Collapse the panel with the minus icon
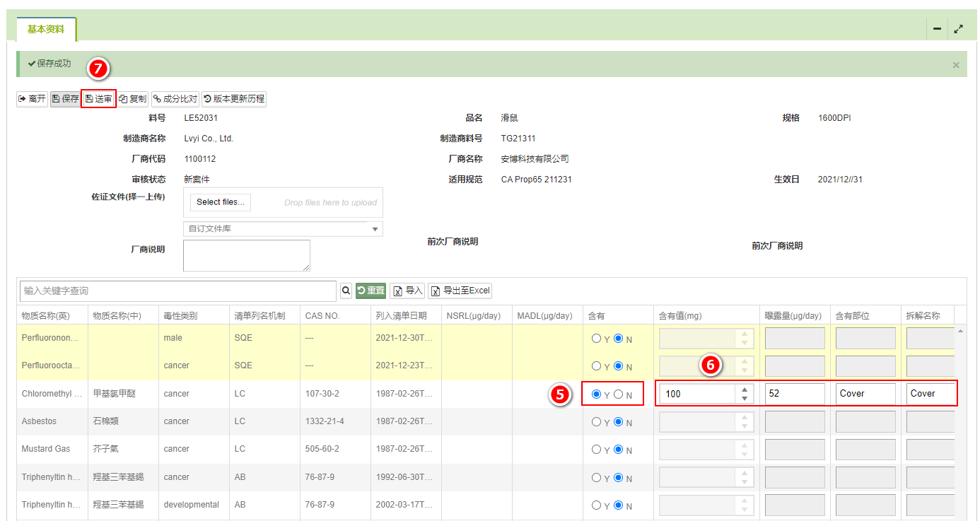980x521 pixels. [937, 29]
